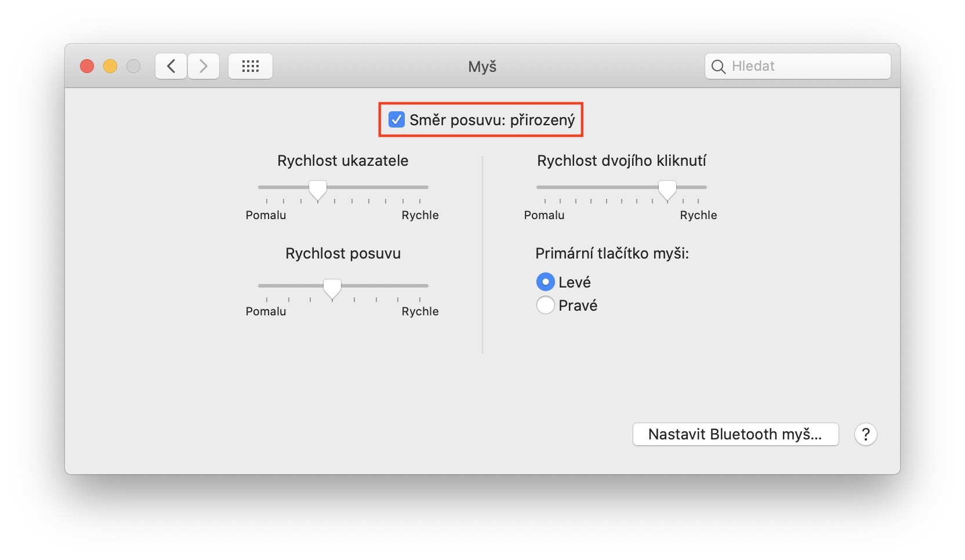The image size is (965, 560).
Task: Click the help question mark button
Action: [865, 434]
